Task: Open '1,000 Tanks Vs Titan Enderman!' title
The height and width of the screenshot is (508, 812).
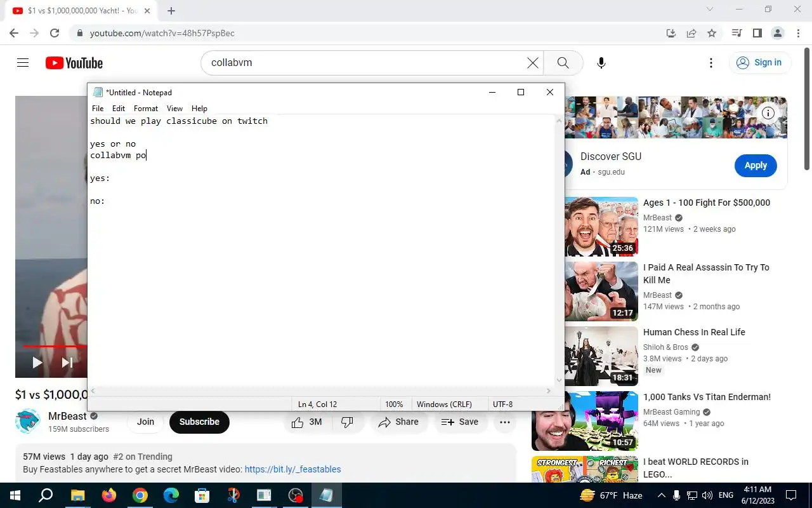Action: (x=707, y=397)
